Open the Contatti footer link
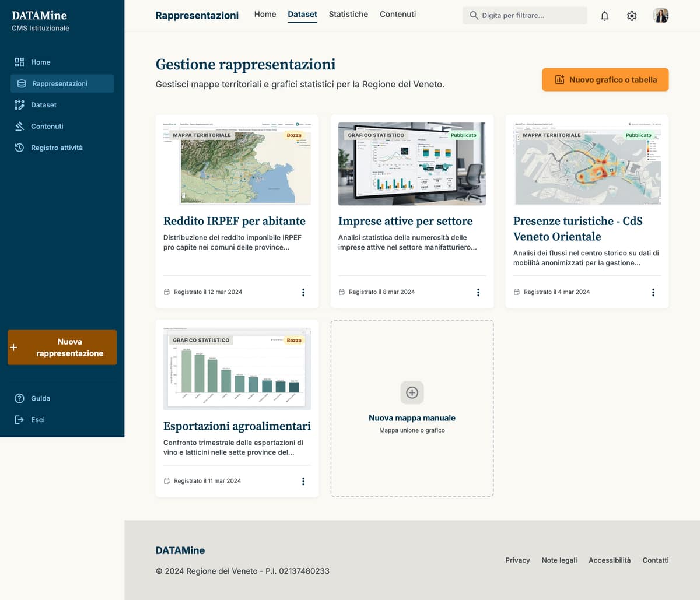The image size is (700, 600). [x=656, y=560]
